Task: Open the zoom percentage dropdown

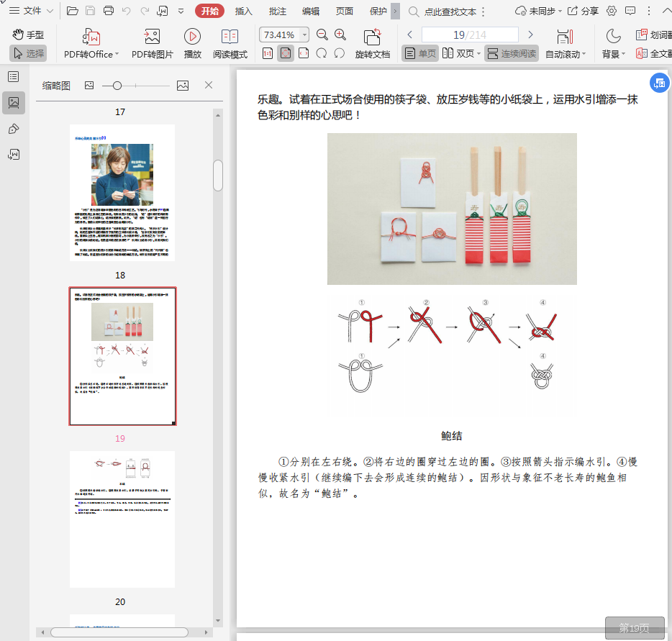Action: click(x=304, y=35)
